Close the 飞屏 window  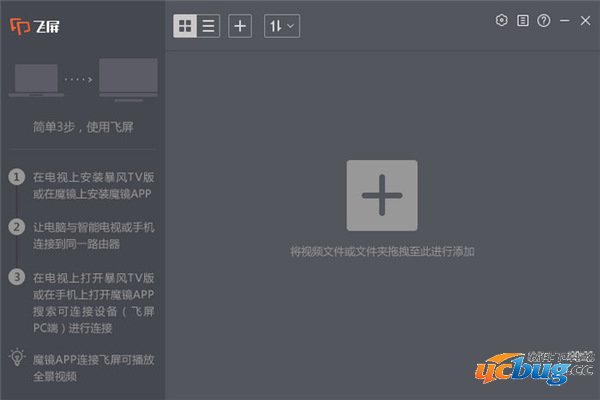click(585, 20)
